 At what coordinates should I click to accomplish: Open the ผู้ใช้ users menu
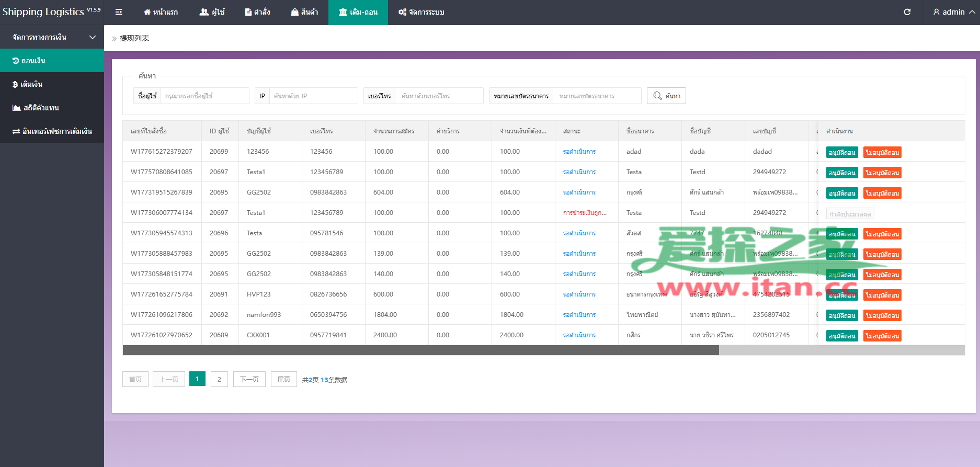[x=212, y=12]
